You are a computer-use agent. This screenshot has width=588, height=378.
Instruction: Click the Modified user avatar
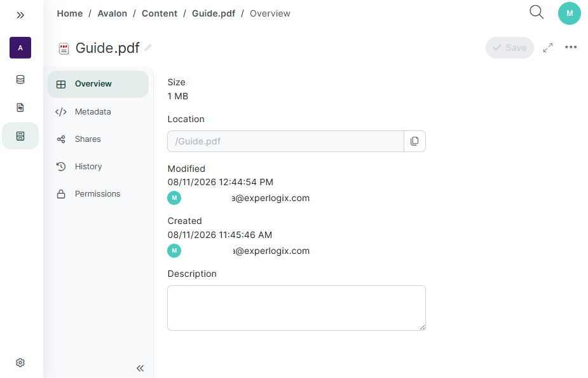(174, 198)
